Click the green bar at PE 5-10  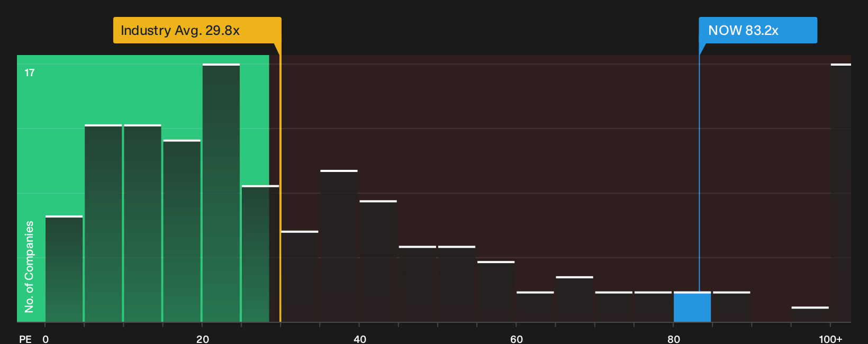click(x=103, y=223)
